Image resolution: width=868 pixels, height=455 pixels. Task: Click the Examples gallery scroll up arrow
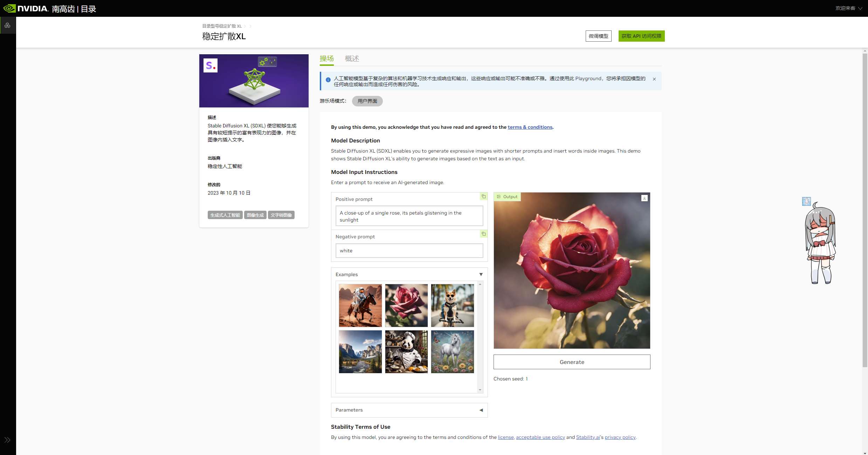480,284
